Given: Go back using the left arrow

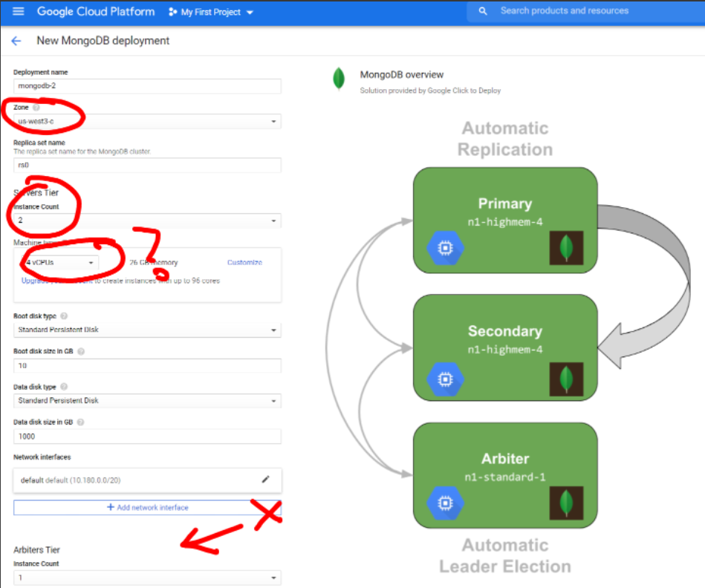Looking at the screenshot, I should tap(16, 41).
